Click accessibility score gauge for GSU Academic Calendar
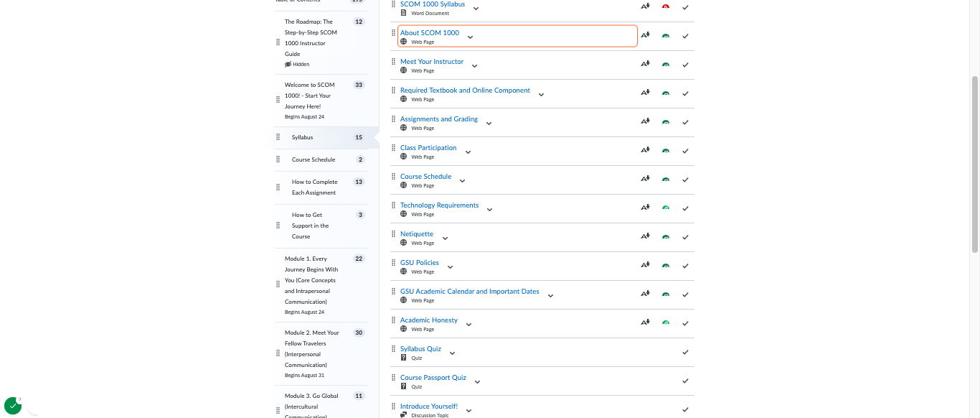Screen dimensions: 980x418 click(x=666, y=294)
